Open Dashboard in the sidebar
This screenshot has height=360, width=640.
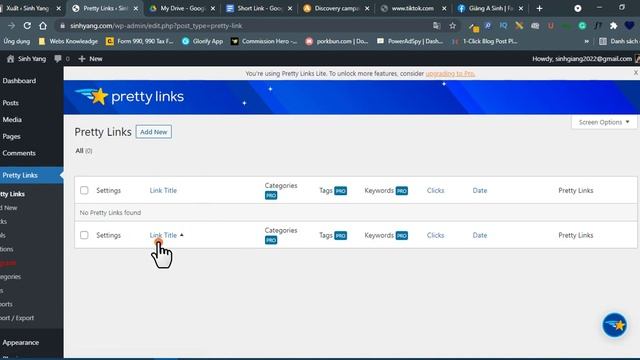tap(19, 81)
